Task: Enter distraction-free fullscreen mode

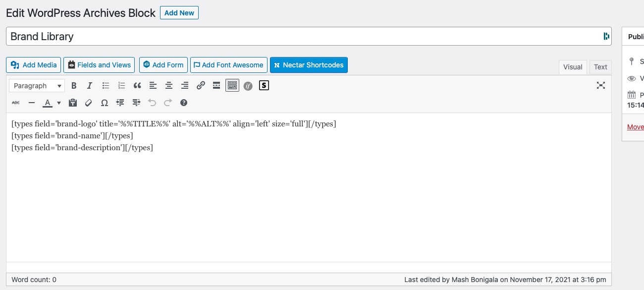Action: (601, 85)
